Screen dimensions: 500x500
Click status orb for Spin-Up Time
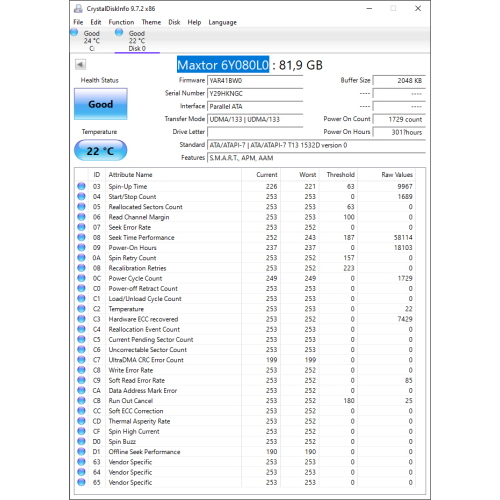pos(81,186)
